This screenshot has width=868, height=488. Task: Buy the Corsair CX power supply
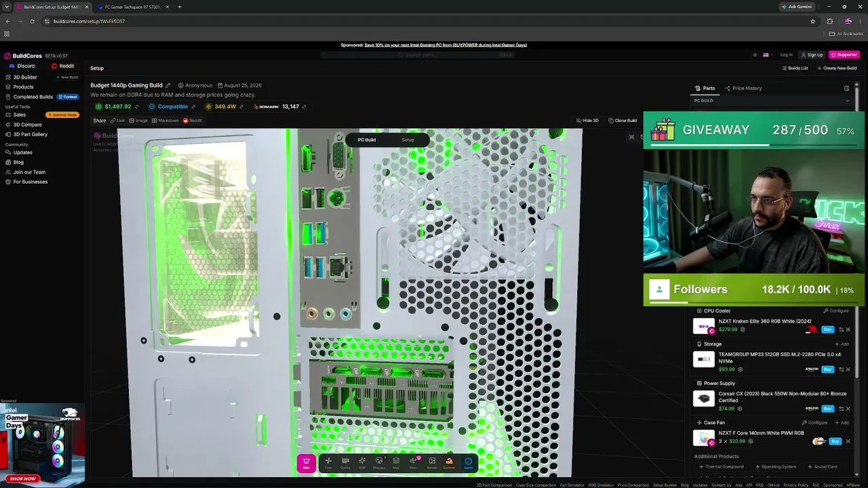click(827, 409)
